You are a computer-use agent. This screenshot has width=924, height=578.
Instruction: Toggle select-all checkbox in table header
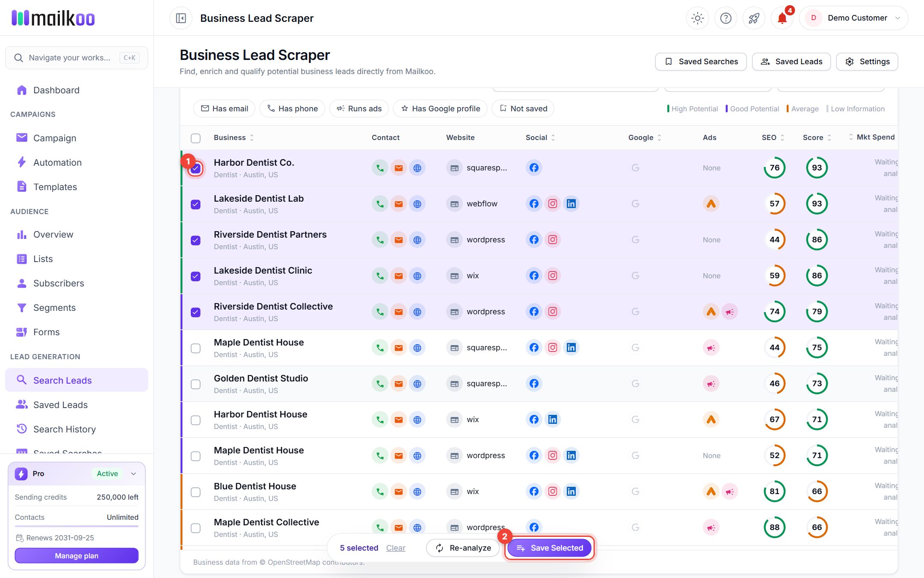pyautogui.click(x=195, y=138)
